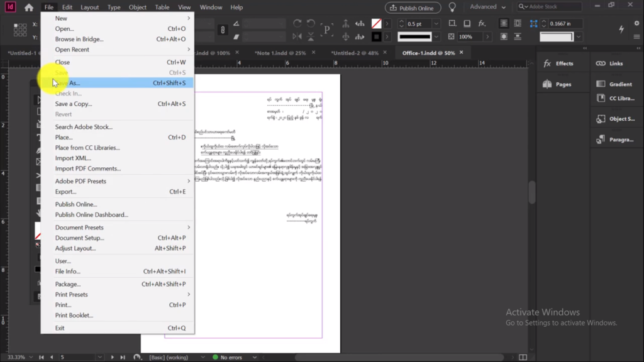
Task: Go to last page button
Action: tap(123, 357)
